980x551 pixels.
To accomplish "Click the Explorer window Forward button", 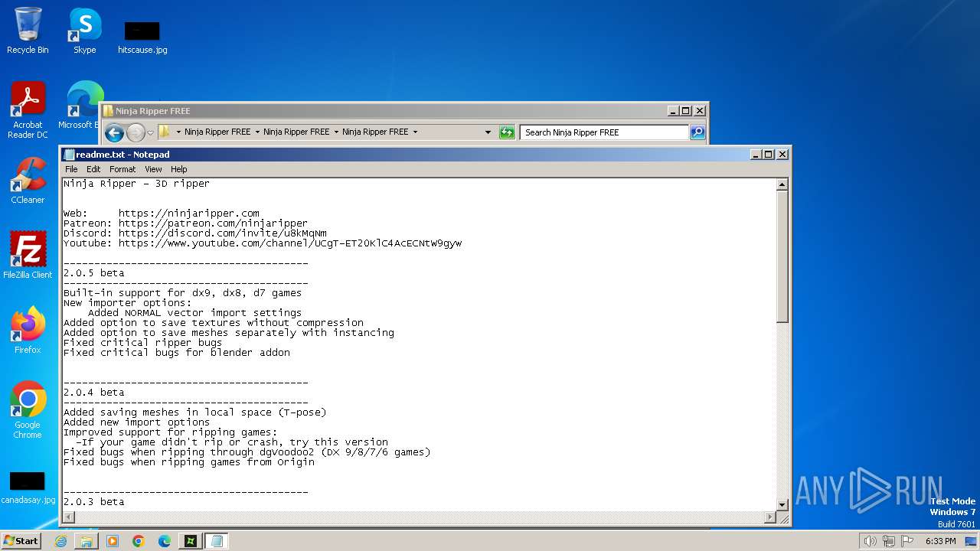I will pos(136,132).
